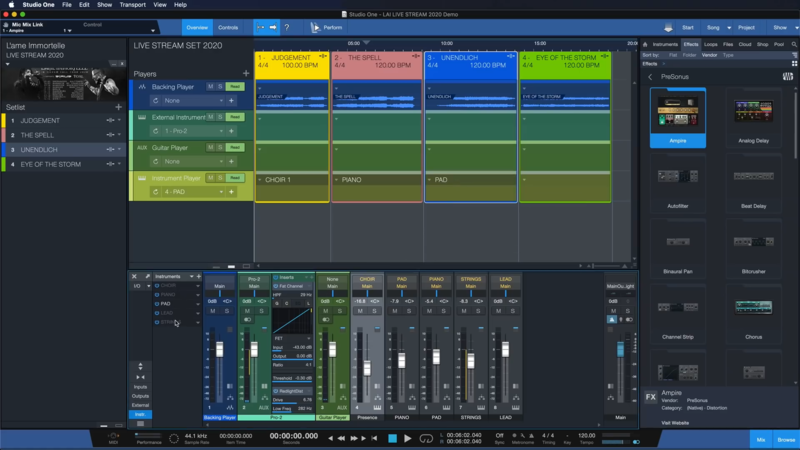This screenshot has height=450, width=800.
Task: Mute the Backing Player
Action: [x=210, y=87]
